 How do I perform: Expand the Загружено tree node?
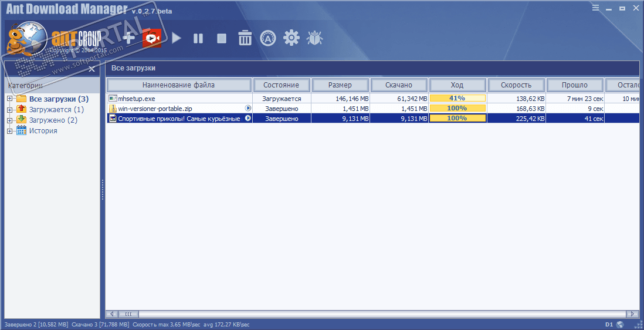(x=10, y=120)
